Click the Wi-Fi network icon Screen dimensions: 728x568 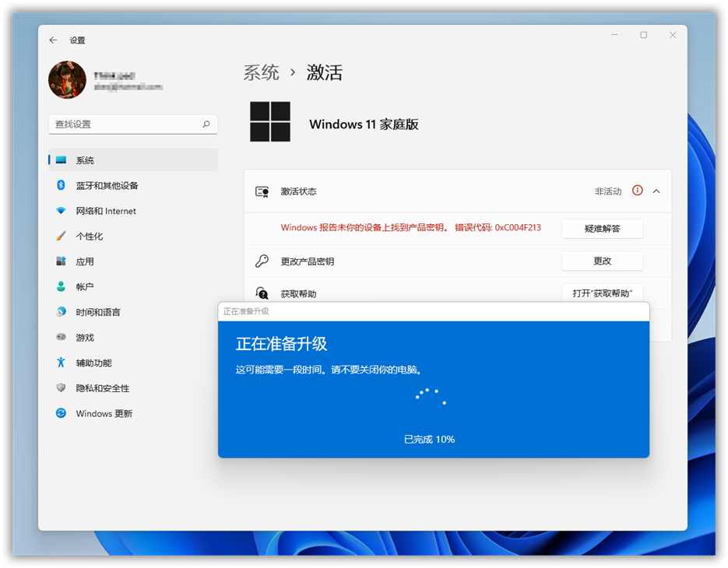tap(61, 211)
